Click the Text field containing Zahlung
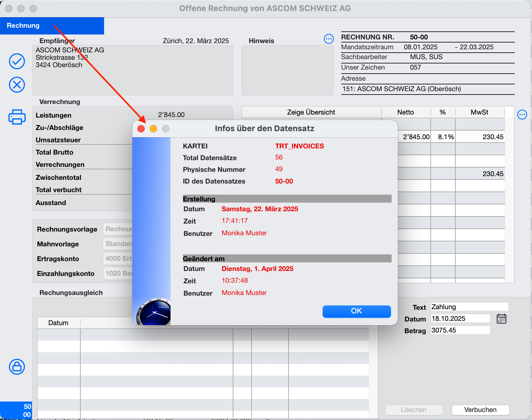The height and width of the screenshot is (420, 532). [469, 307]
